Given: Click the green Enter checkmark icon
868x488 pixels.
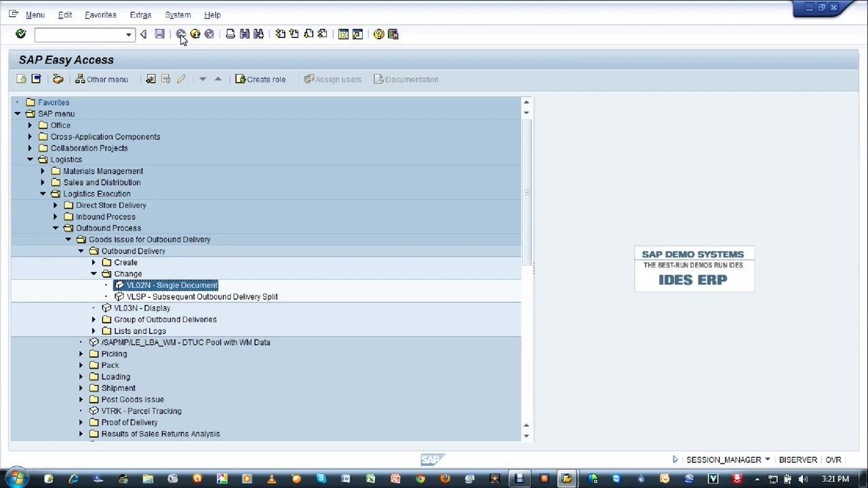Looking at the screenshot, I should (20, 34).
